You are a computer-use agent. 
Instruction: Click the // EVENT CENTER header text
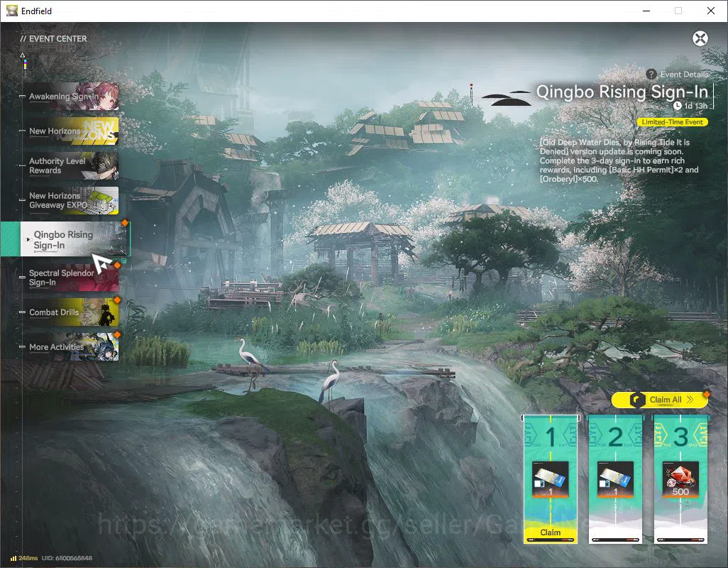click(x=53, y=38)
